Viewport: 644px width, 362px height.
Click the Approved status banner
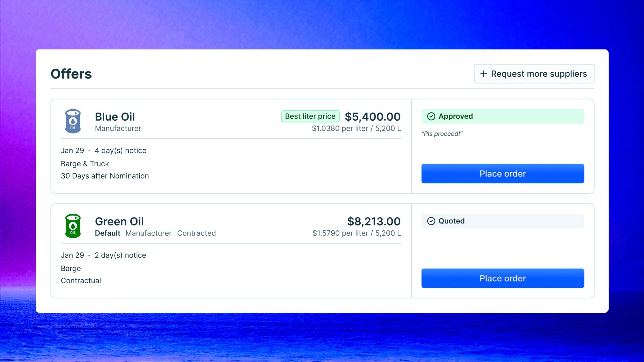pos(503,116)
